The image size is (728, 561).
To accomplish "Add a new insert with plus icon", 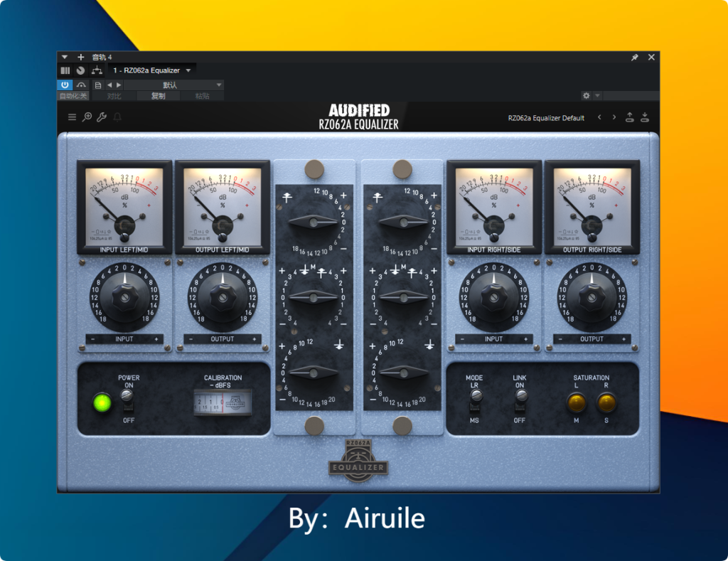I will [x=81, y=57].
